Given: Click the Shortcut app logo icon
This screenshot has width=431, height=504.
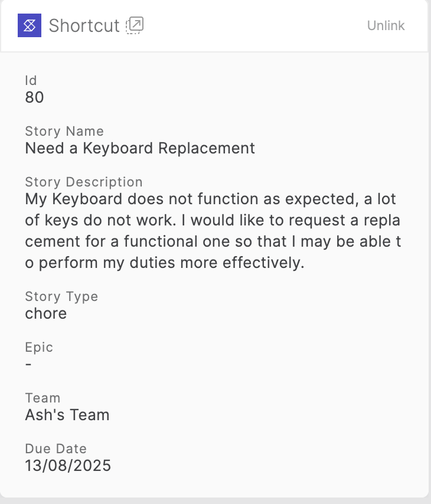Looking at the screenshot, I should (x=30, y=25).
